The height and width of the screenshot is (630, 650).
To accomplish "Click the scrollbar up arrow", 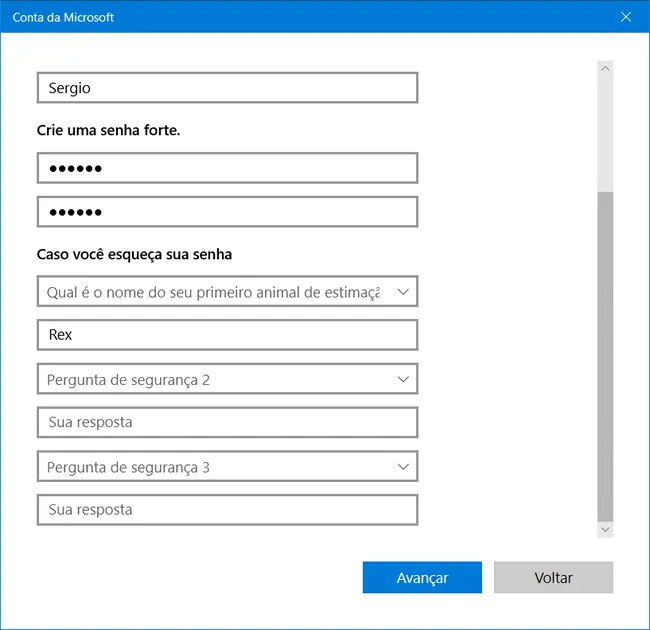I will point(605,68).
